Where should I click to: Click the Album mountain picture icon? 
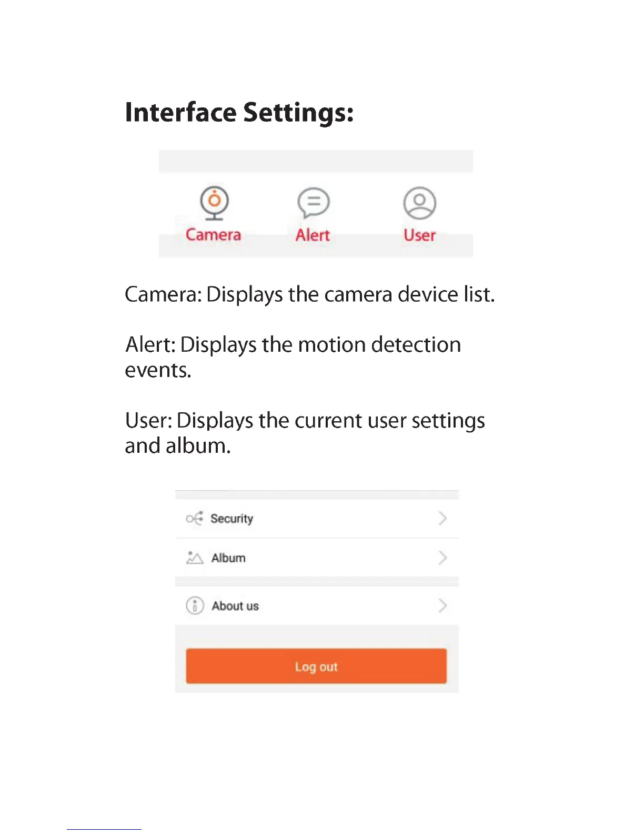(194, 558)
